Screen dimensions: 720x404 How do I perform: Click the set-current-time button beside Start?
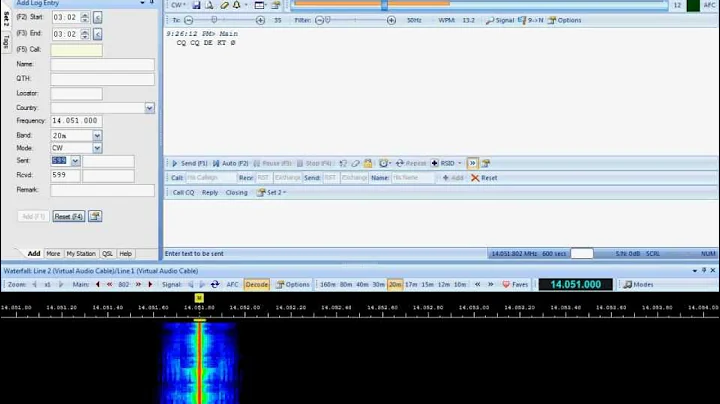point(97,18)
